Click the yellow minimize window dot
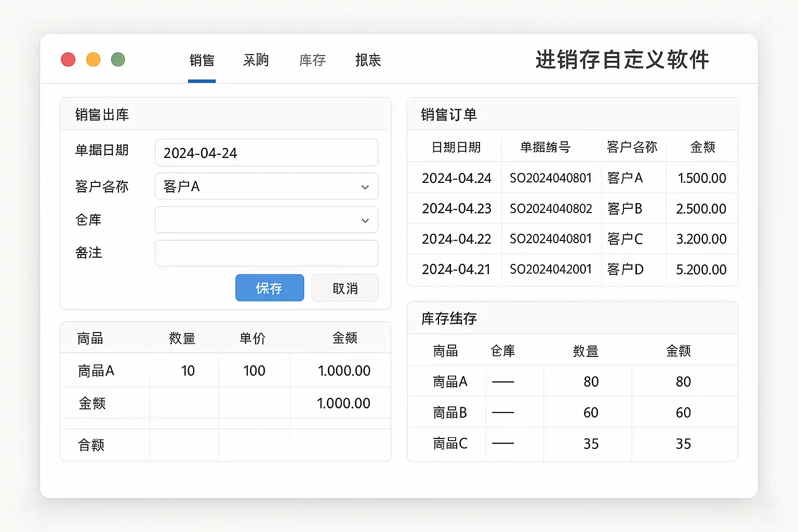The image size is (798, 532). [93, 60]
